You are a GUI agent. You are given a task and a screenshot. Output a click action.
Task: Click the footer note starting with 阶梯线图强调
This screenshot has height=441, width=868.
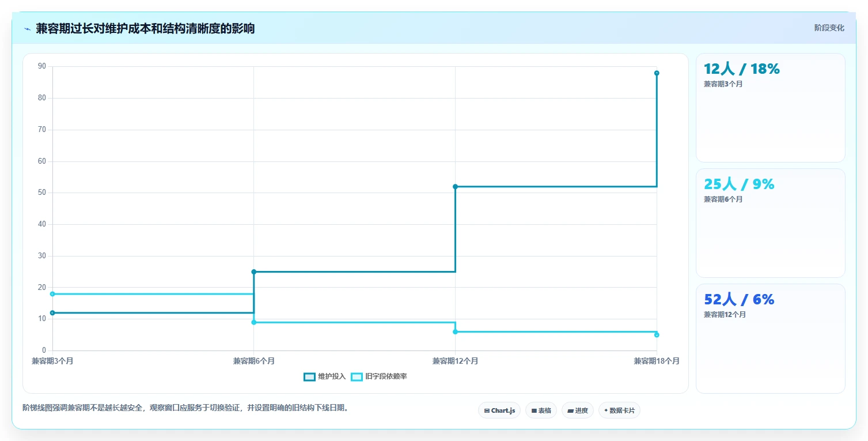point(185,408)
